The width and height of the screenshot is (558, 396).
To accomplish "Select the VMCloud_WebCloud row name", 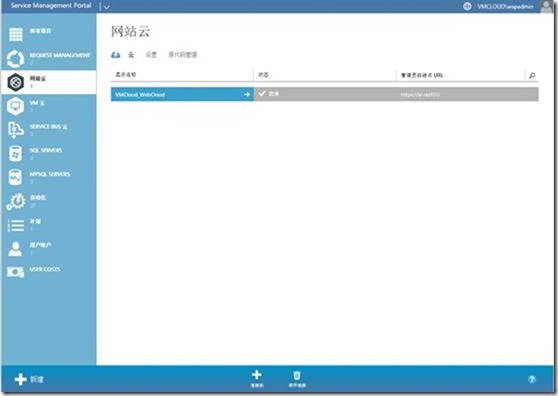I will click(x=140, y=95).
